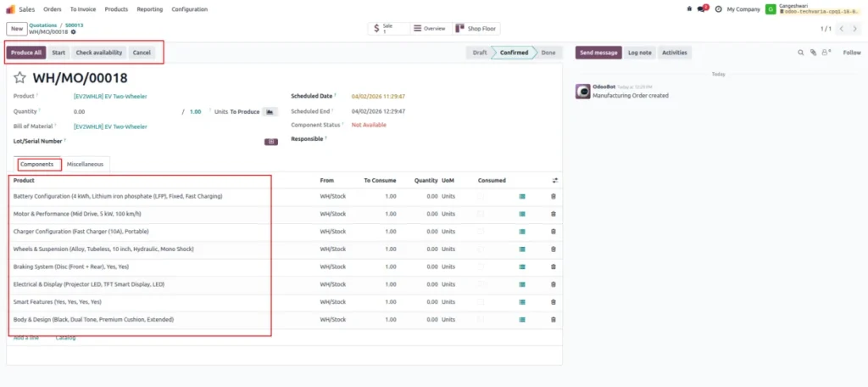The width and height of the screenshot is (868, 387).
Task: Open column options icon in components table
Action: coord(555,180)
